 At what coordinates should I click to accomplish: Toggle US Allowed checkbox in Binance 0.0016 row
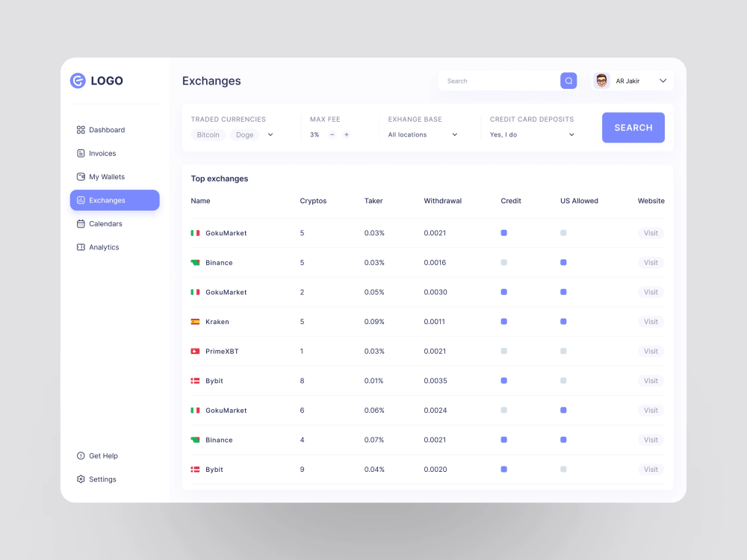click(563, 262)
